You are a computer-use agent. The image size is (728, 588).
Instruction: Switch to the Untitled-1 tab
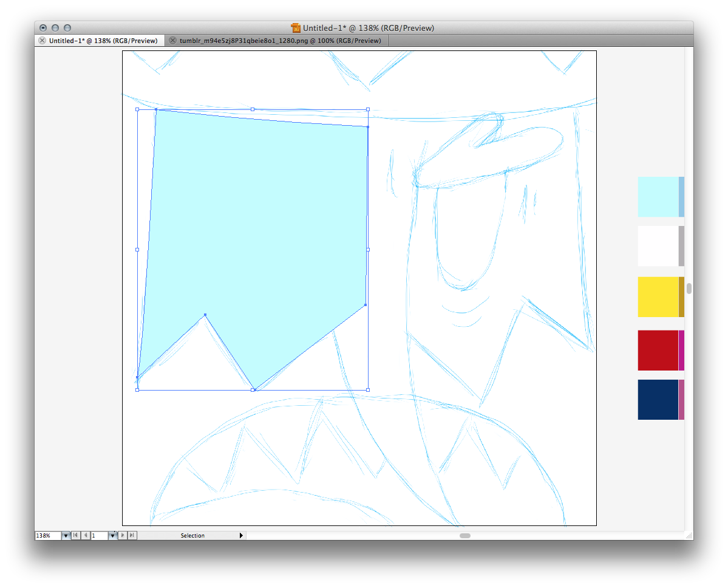tap(103, 41)
